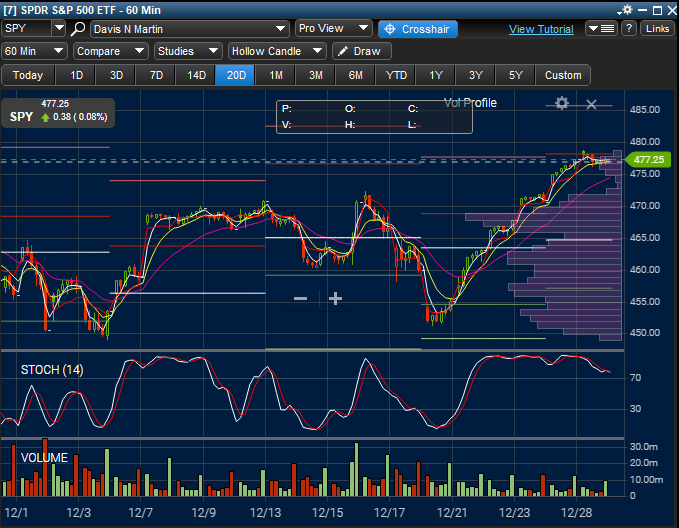The image size is (679, 528).
Task: Toggle the Crosshair mode
Action: (417, 29)
